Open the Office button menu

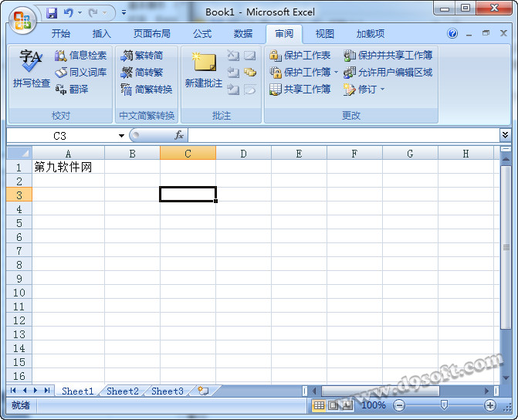tap(22, 21)
